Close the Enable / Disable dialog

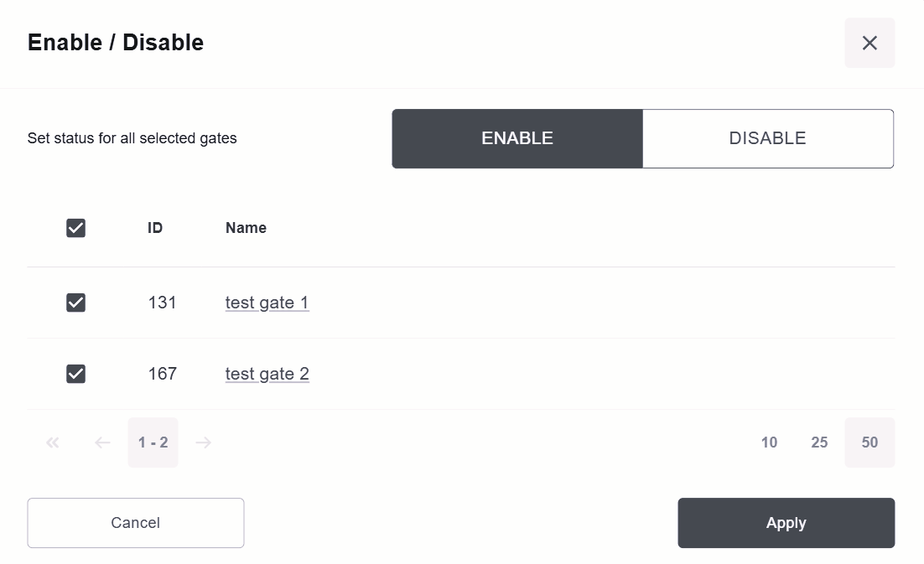pyautogui.click(x=869, y=43)
